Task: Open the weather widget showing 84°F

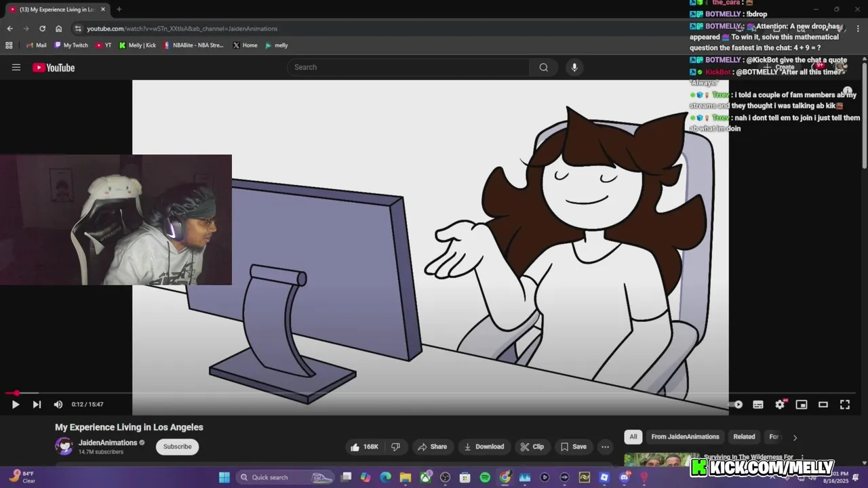Action: [x=22, y=477]
